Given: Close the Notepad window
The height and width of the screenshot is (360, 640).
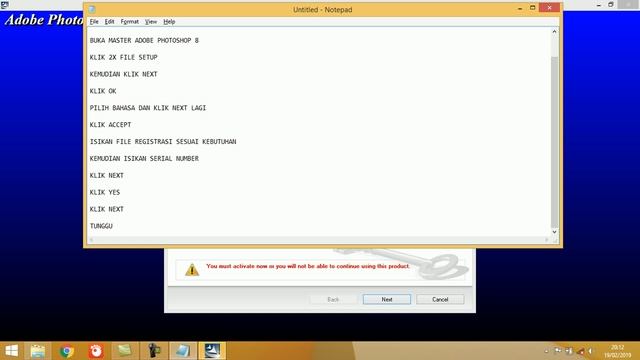Looking at the screenshot, I should click(x=549, y=8).
